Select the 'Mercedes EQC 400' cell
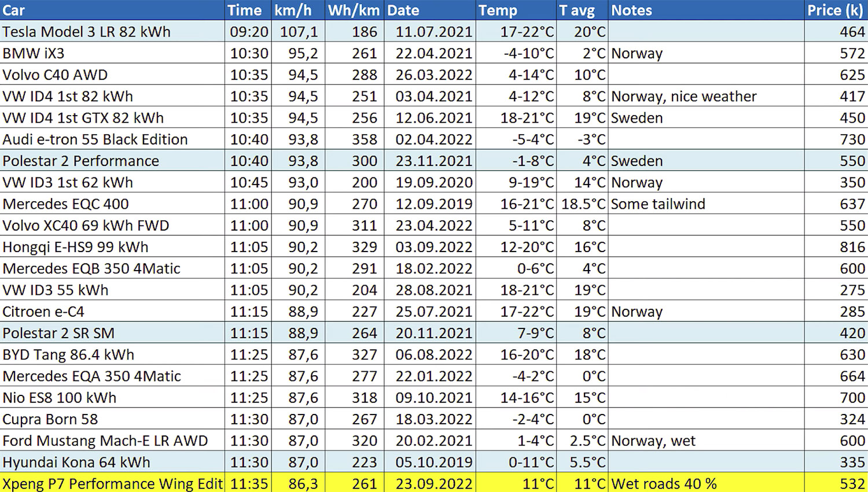Screen dimensions: 868x492 point(112,204)
